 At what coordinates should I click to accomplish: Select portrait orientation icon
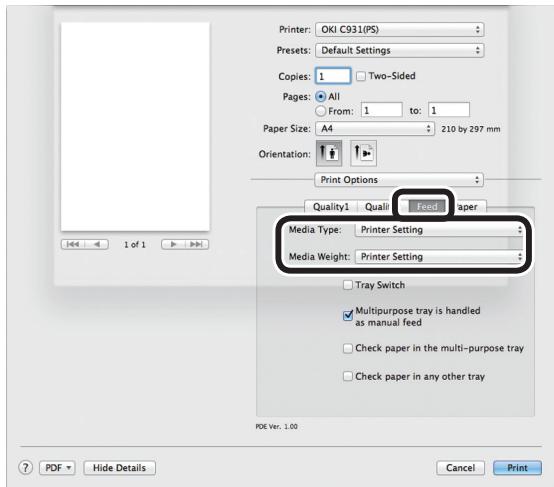click(x=329, y=153)
